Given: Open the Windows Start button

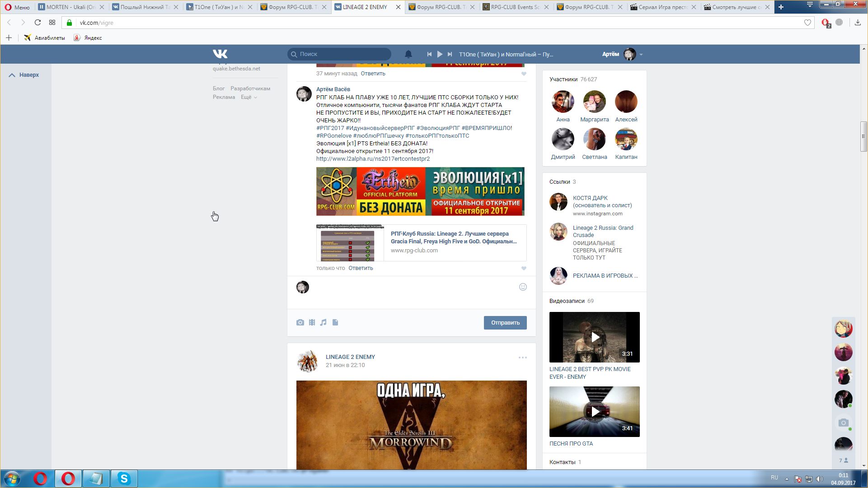Looking at the screenshot, I should click(x=12, y=479).
